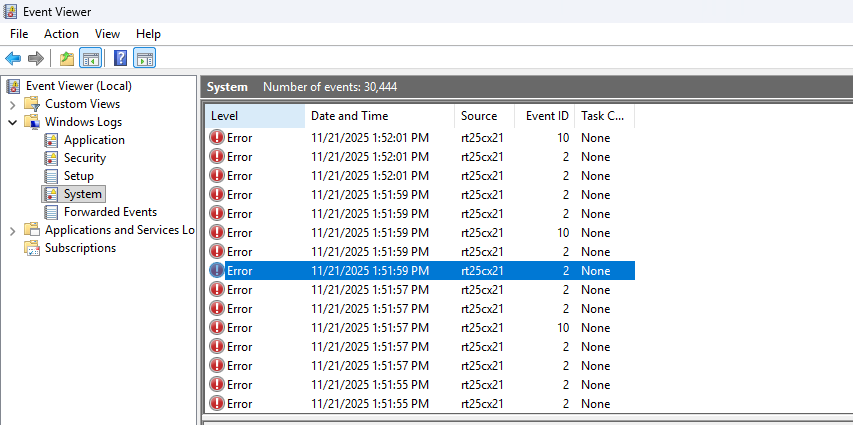The height and width of the screenshot is (425, 853).
Task: Click the Up One Level folder icon
Action: tap(67, 58)
